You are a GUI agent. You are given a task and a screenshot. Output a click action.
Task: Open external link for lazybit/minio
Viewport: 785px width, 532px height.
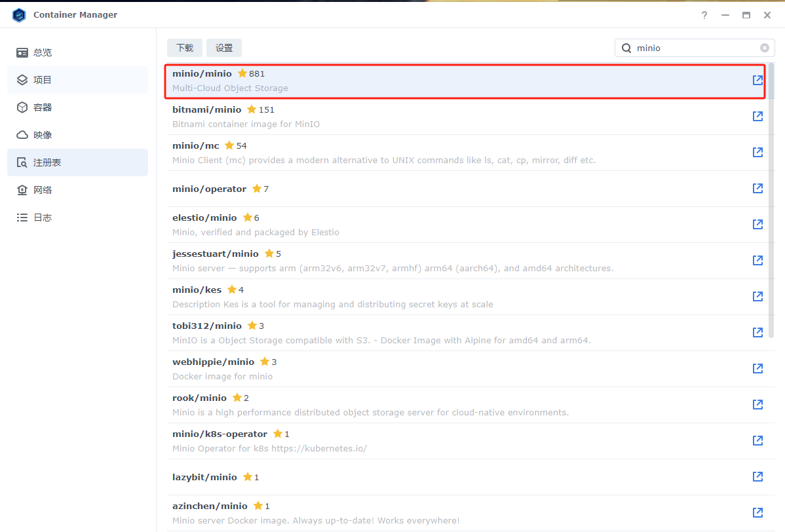[x=757, y=476]
